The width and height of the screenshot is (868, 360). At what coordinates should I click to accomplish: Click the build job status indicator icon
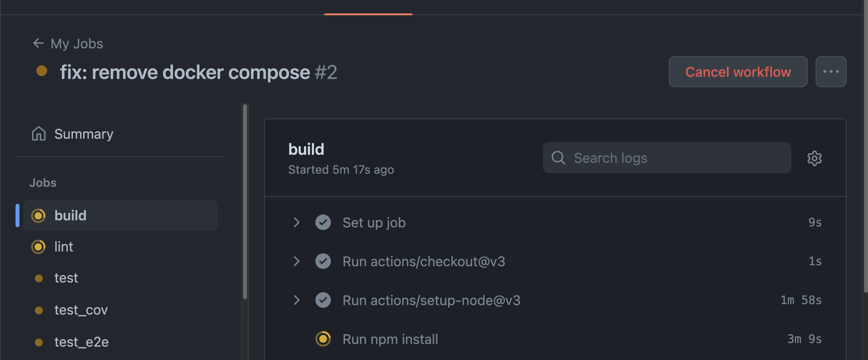point(38,216)
